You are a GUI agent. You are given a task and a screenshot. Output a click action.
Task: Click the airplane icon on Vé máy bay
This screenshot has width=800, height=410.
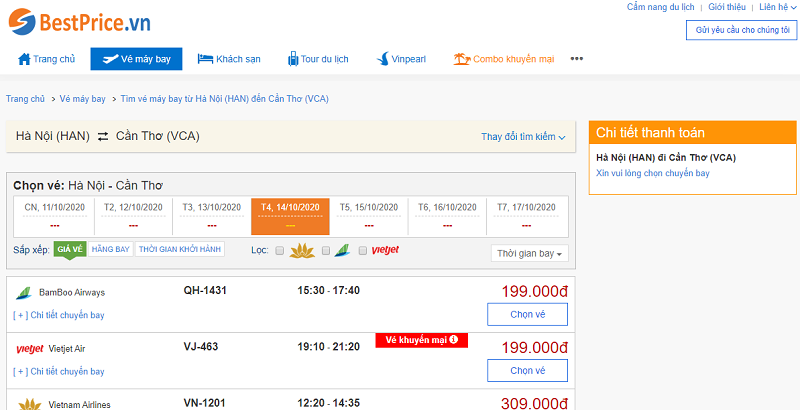(x=110, y=59)
